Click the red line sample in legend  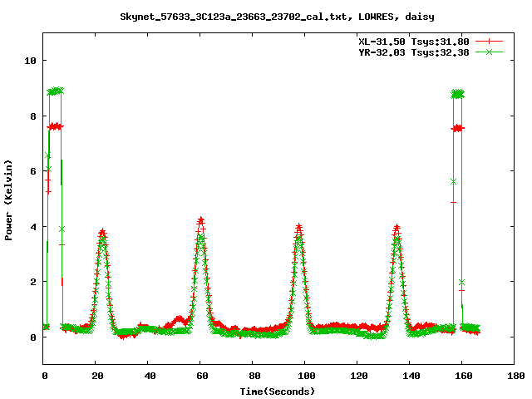490,41
